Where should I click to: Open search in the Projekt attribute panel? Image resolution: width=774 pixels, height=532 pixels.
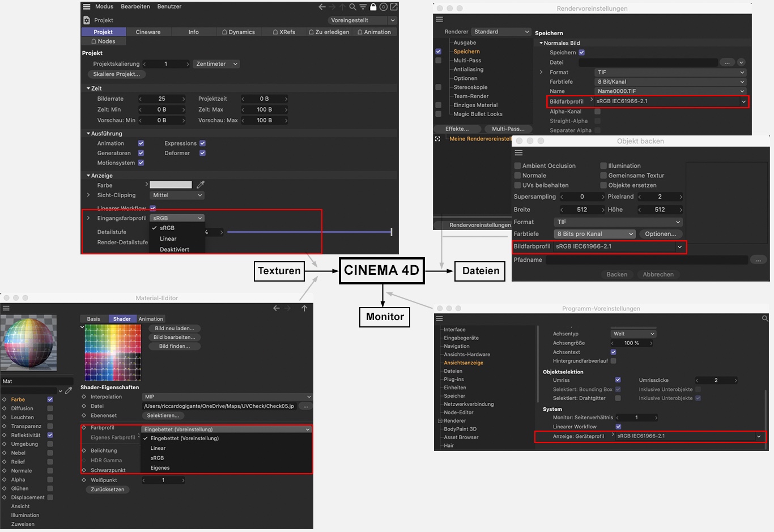point(352,7)
